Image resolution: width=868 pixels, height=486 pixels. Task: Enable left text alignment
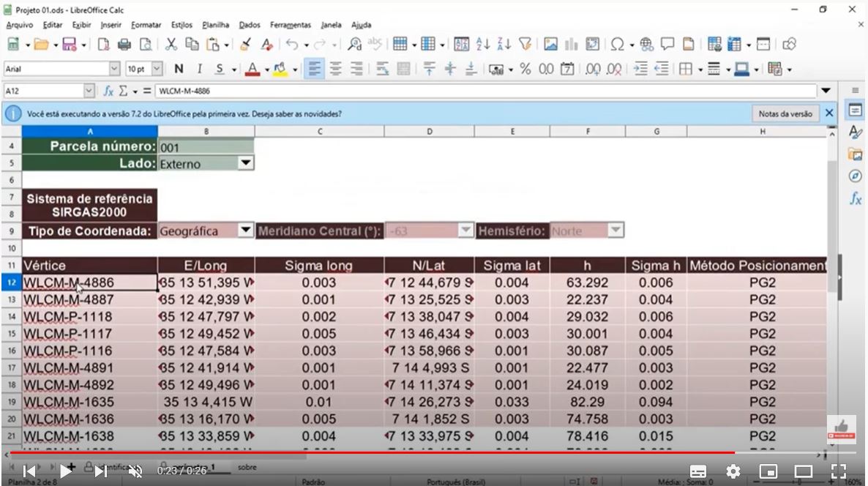[314, 70]
